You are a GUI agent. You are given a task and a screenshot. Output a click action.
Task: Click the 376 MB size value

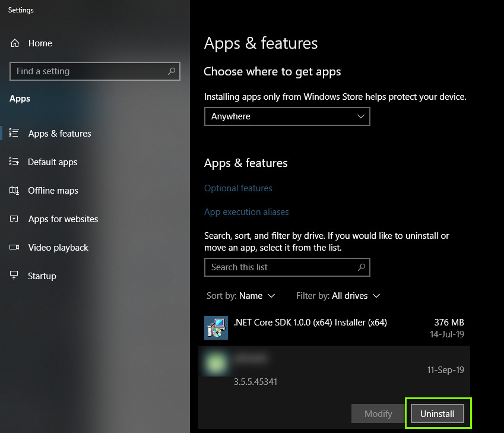(449, 323)
